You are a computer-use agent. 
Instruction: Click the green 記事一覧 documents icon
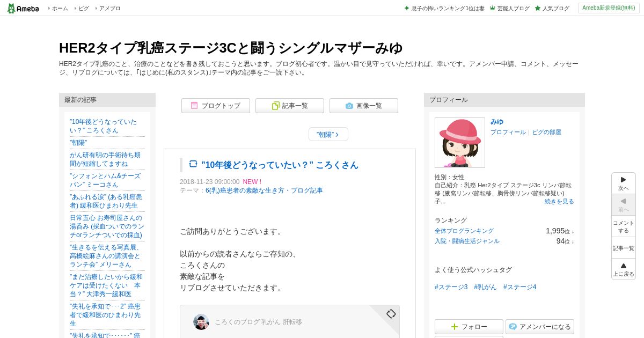tap(275, 106)
